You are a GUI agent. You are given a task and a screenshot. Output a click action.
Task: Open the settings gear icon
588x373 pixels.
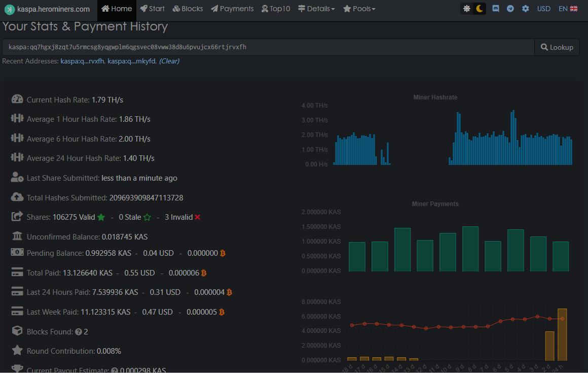pyautogui.click(x=525, y=9)
